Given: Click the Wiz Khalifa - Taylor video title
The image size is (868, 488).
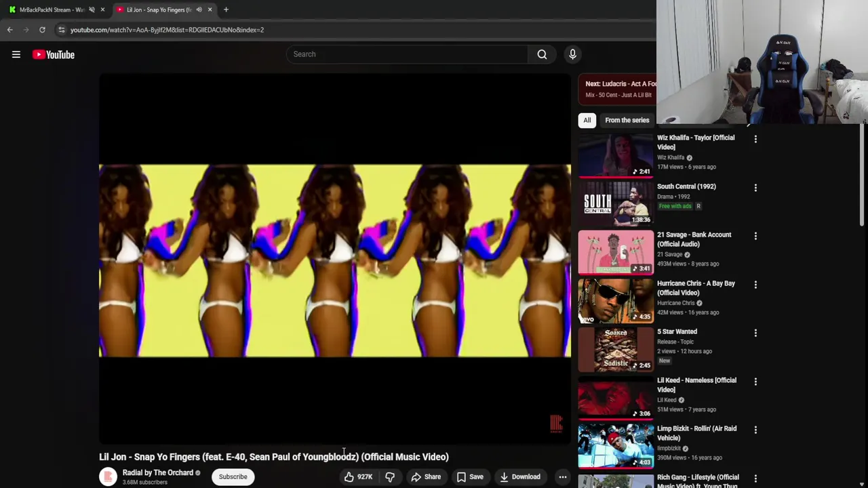Looking at the screenshot, I should pyautogui.click(x=696, y=142).
